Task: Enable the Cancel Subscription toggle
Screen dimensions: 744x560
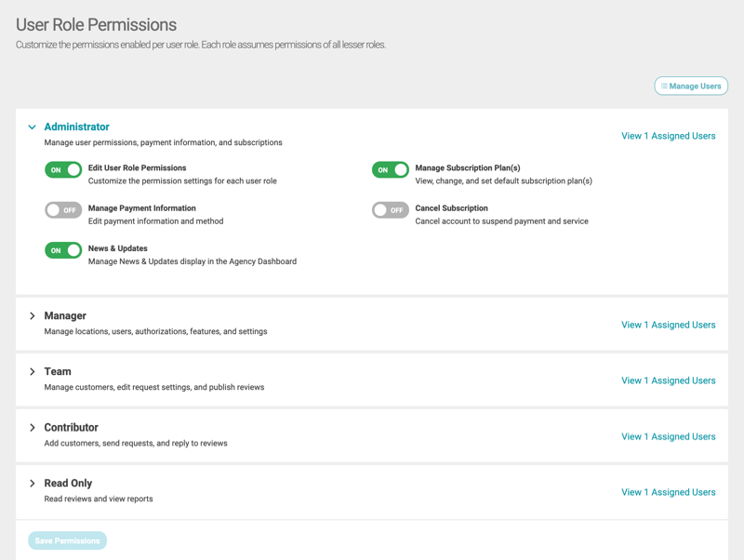Action: point(391,210)
